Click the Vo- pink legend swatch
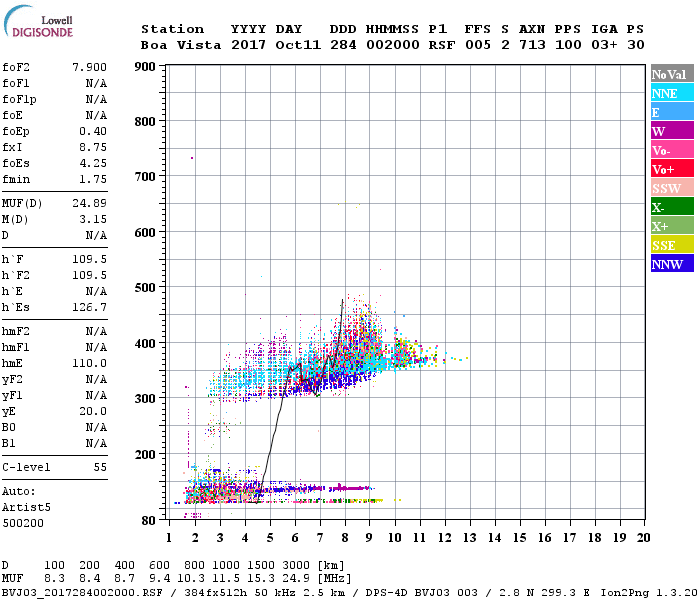This screenshot has height=600, width=700. (x=671, y=150)
